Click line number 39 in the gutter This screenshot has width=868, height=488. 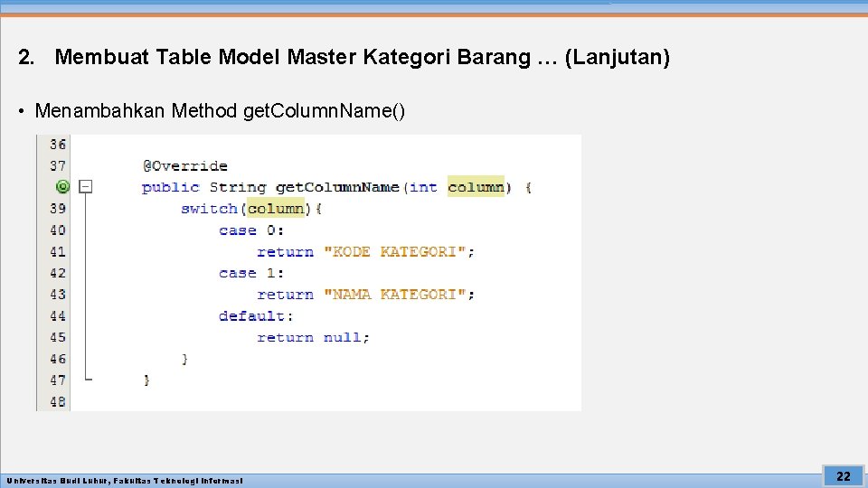[x=58, y=209]
